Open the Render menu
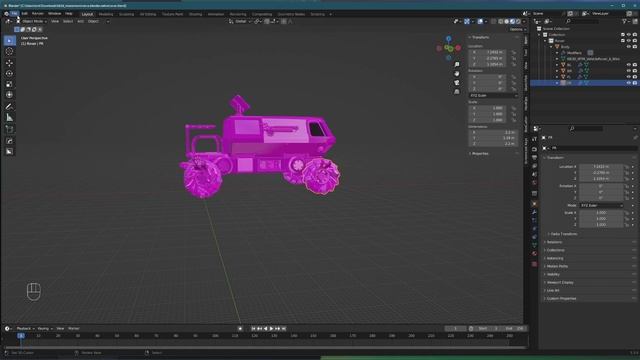The image size is (640, 360). pyautogui.click(x=38, y=13)
